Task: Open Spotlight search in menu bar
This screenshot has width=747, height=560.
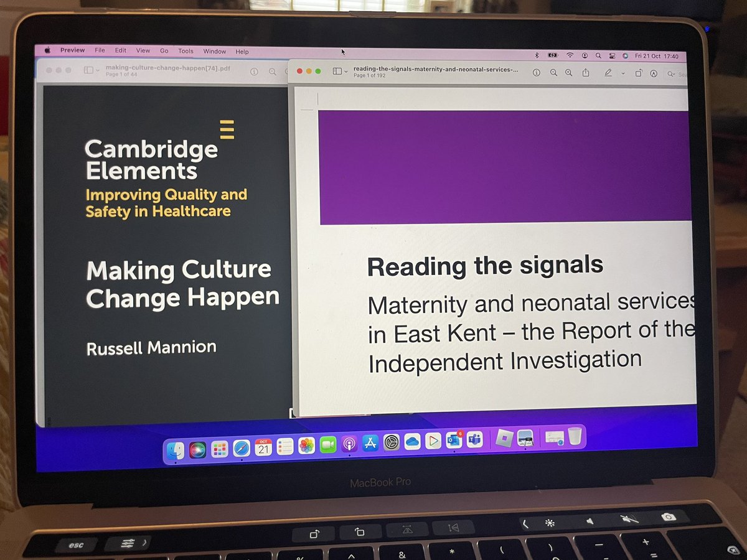Action: click(x=598, y=55)
